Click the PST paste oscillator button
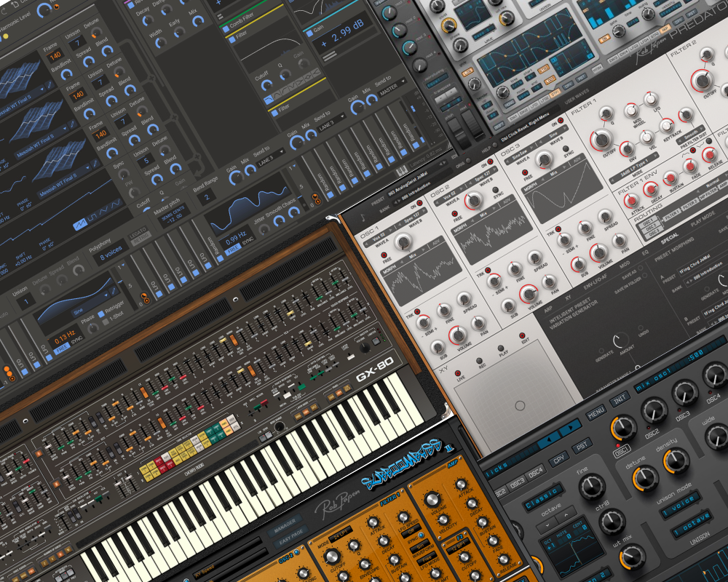 pos(582,446)
